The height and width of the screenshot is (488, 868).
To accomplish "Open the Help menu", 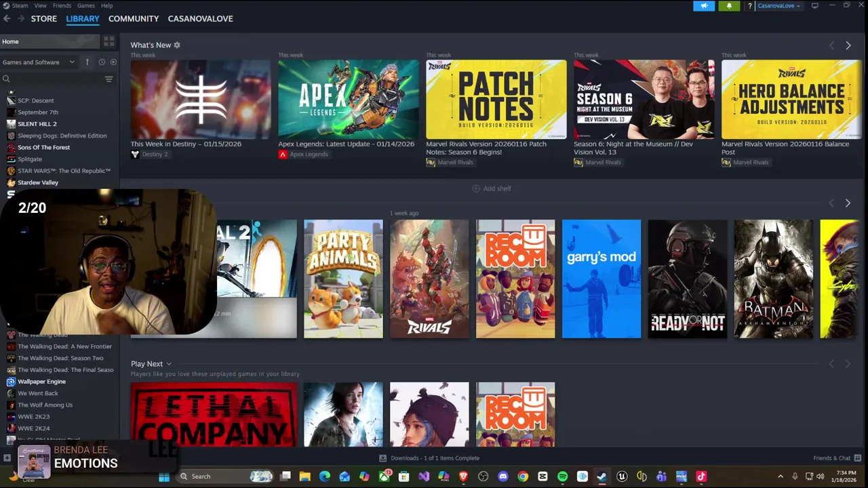I will click(106, 5).
